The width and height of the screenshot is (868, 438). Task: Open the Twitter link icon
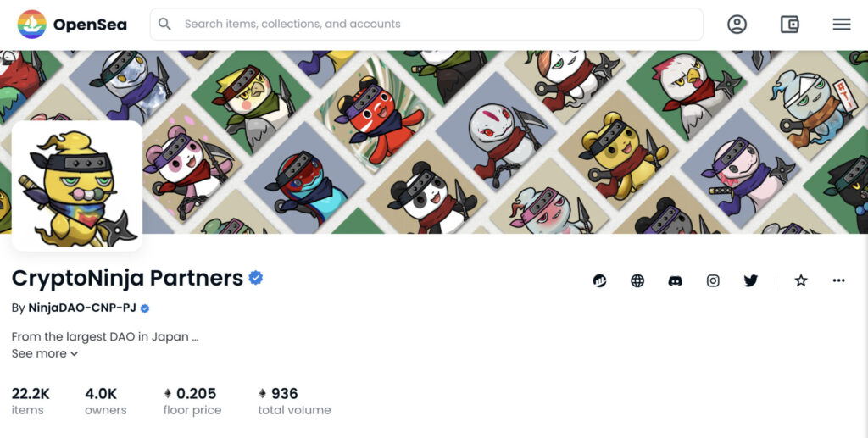click(x=751, y=281)
